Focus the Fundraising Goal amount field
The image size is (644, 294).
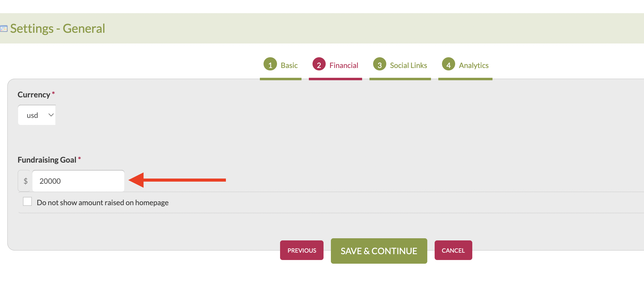[x=78, y=181]
